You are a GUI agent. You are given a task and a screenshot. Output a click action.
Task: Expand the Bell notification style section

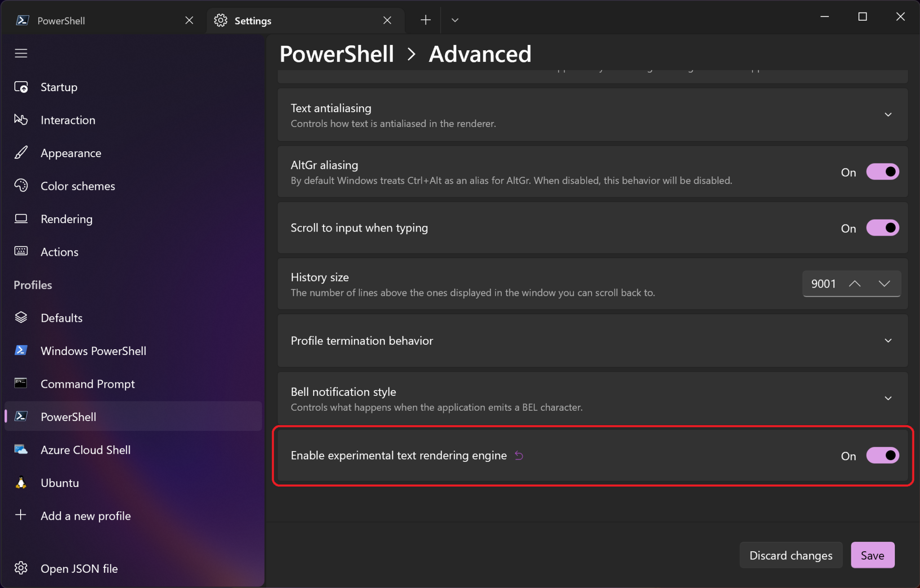coord(888,398)
